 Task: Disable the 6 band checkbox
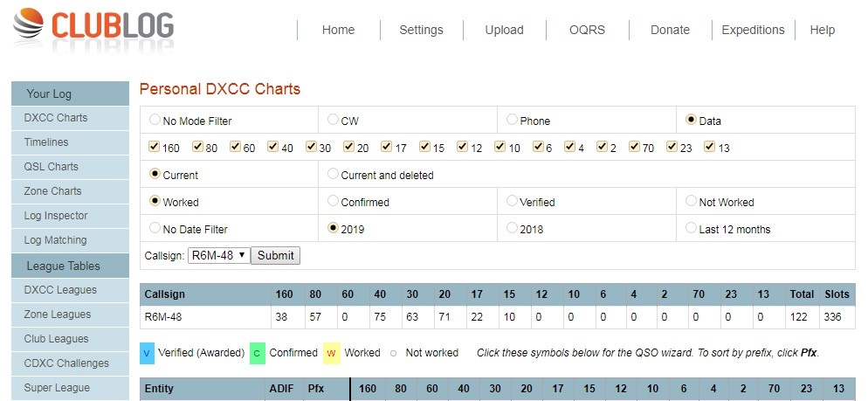click(539, 147)
